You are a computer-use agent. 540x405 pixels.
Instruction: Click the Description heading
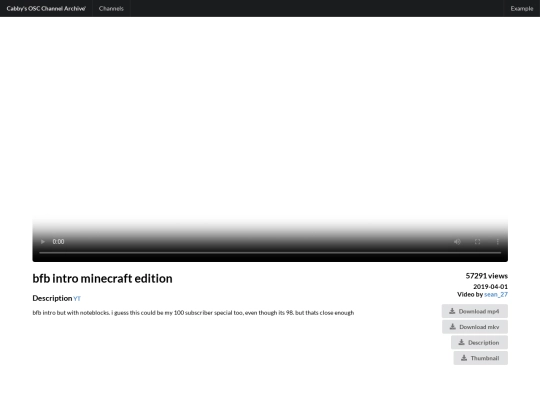(x=52, y=298)
